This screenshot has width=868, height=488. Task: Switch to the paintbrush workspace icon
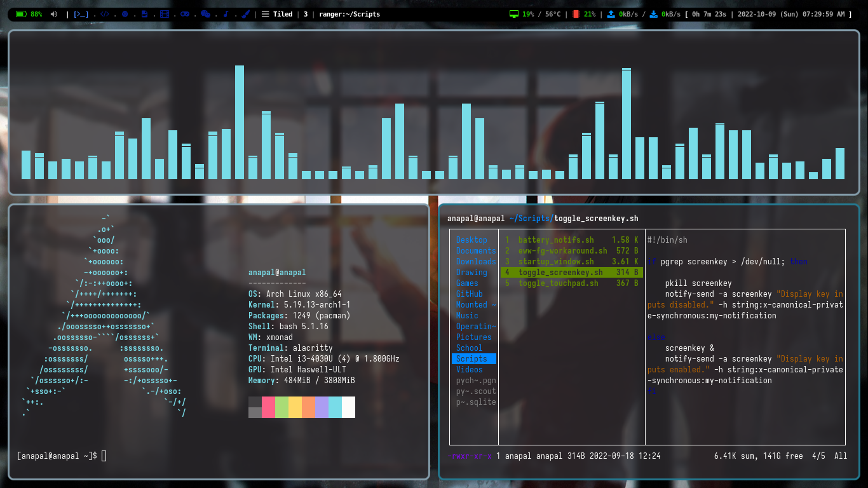pyautogui.click(x=245, y=14)
